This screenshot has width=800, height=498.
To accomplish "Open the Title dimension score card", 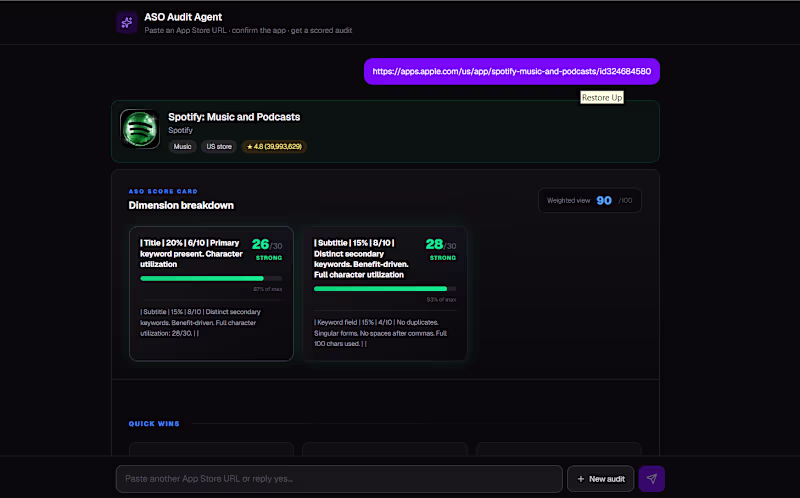I will click(x=211, y=294).
